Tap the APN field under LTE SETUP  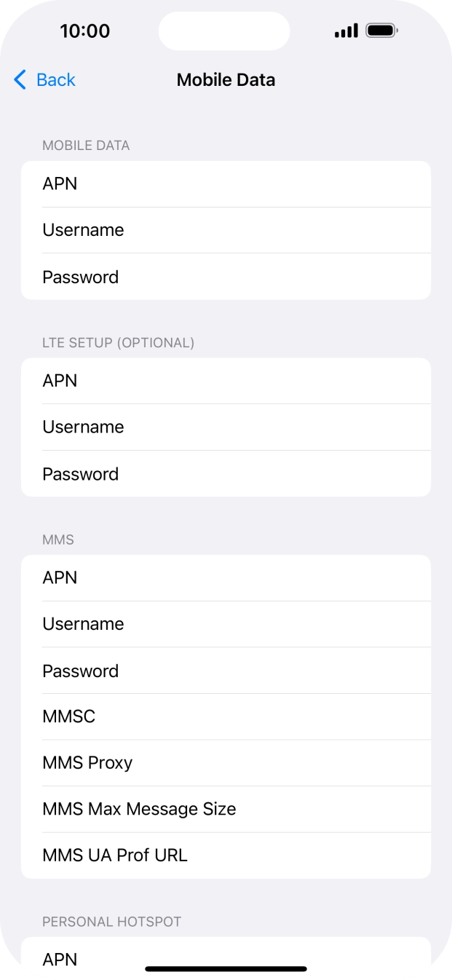click(226, 380)
